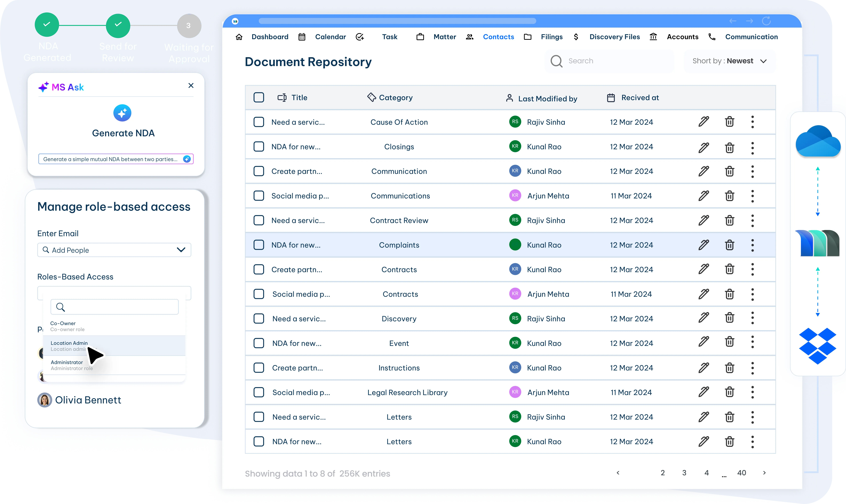Check the Cause Of Action row checkbox
Image resolution: width=846 pixels, height=504 pixels.
pos(259,122)
